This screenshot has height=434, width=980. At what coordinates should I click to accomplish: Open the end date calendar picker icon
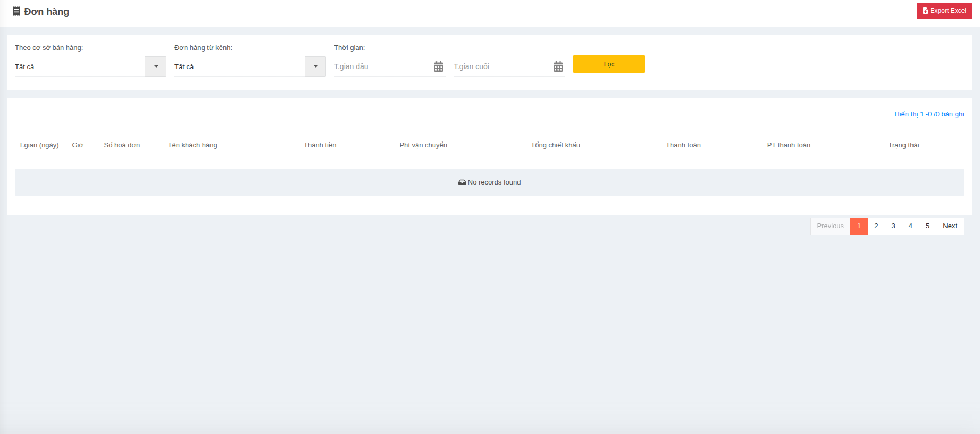point(558,66)
